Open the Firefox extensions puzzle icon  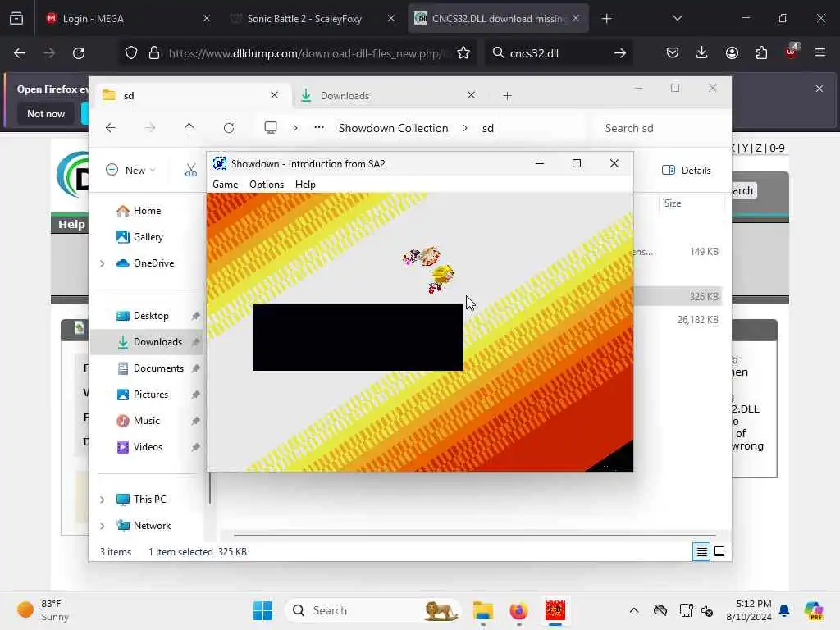tap(761, 53)
